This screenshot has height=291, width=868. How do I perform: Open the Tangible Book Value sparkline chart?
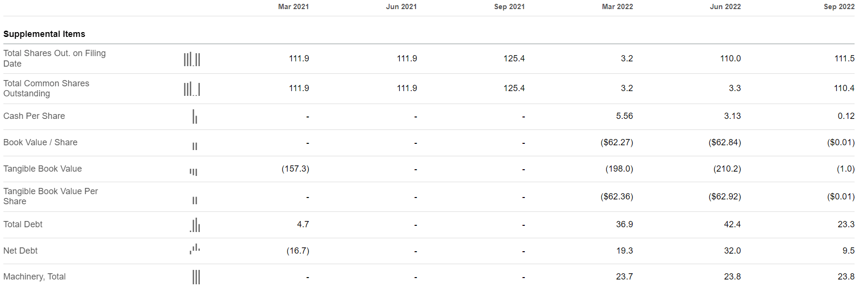pyautogui.click(x=194, y=172)
